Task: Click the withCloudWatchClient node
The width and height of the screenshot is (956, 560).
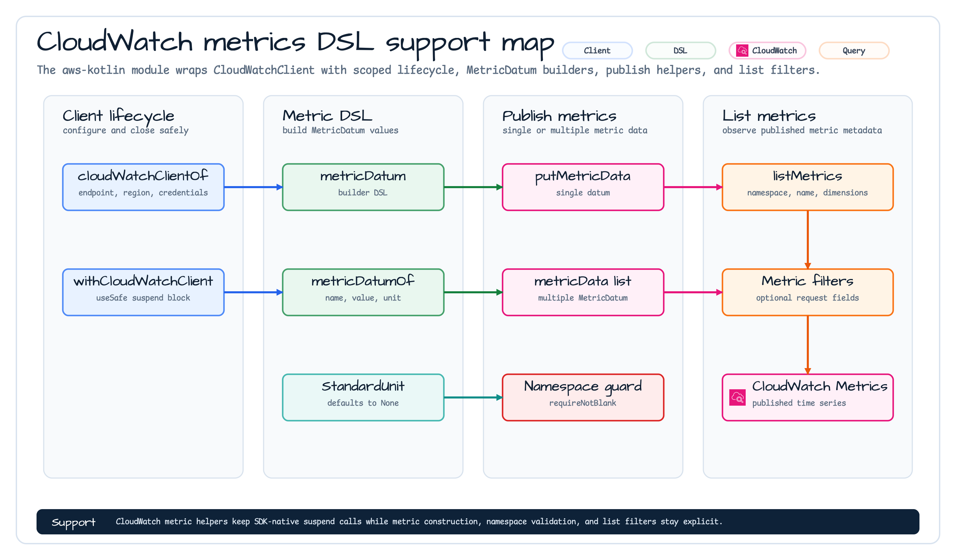Action: [x=143, y=292]
